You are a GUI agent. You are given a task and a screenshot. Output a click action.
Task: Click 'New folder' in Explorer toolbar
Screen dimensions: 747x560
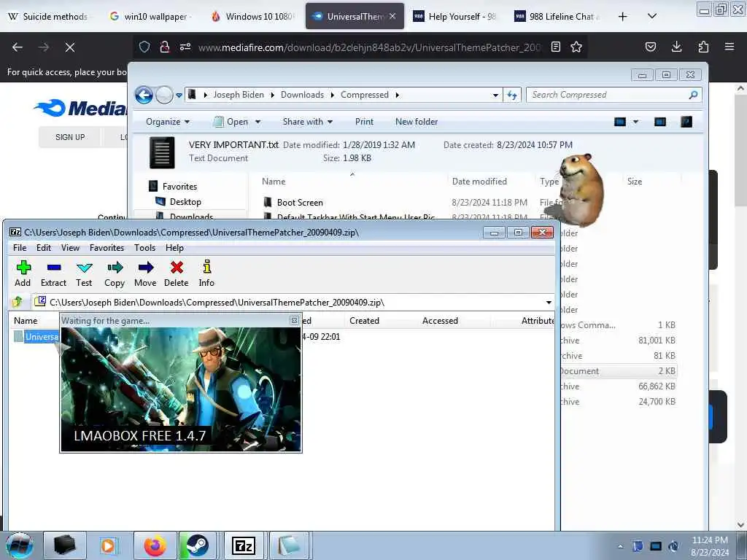[417, 122]
